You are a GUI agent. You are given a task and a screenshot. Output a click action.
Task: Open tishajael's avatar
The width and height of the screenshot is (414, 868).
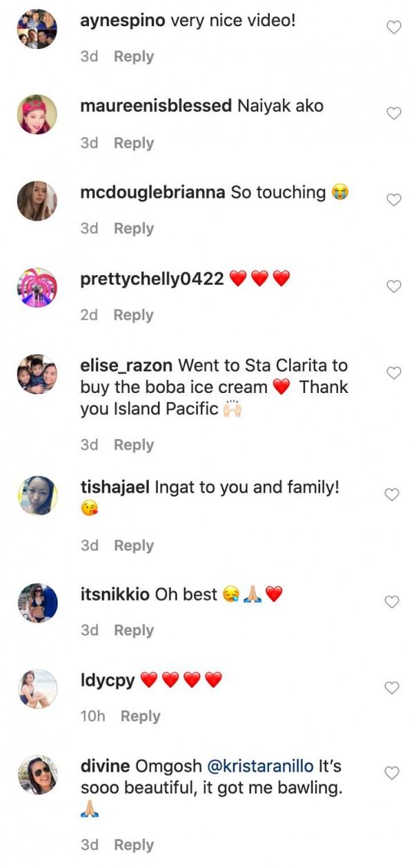pyautogui.click(x=37, y=495)
